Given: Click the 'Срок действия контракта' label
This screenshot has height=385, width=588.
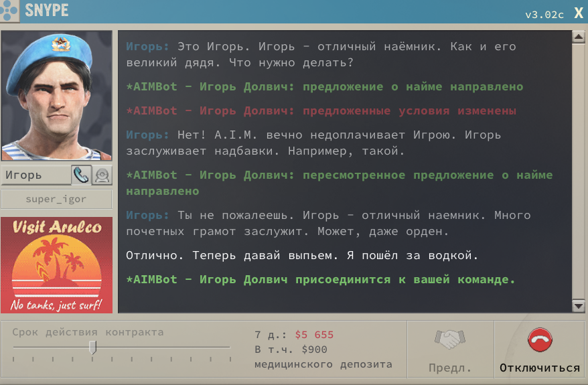Looking at the screenshot, I should point(88,332).
